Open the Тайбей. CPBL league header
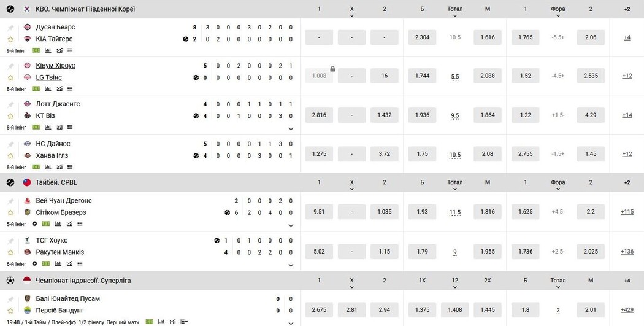Viewport: 644px width, 326px height. (56, 182)
